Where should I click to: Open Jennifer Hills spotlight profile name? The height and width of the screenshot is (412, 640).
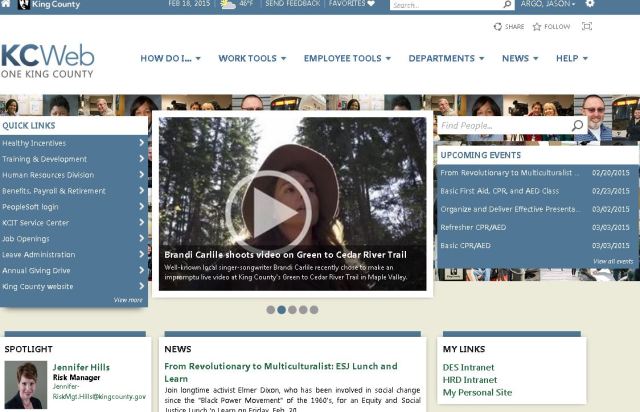(x=81, y=367)
